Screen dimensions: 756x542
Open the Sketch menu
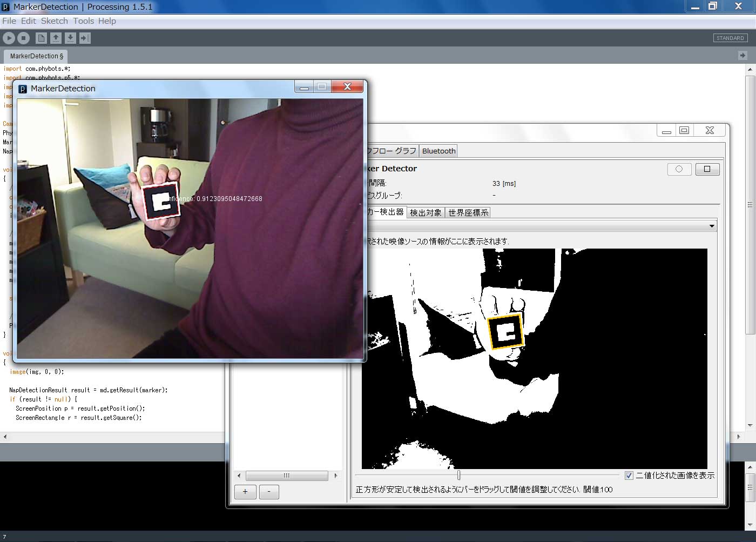[54, 21]
